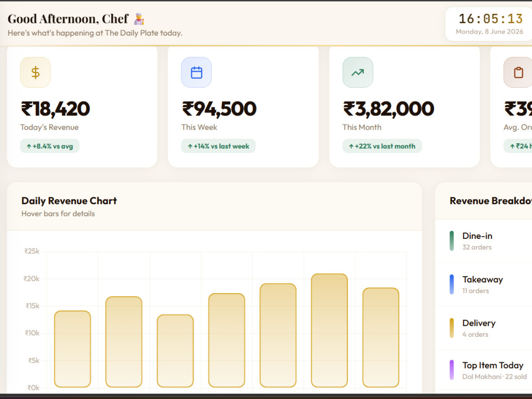Screen dimensions: 532x399
Task: Click the date Monday, 8 June 2026
Action: 489,31
